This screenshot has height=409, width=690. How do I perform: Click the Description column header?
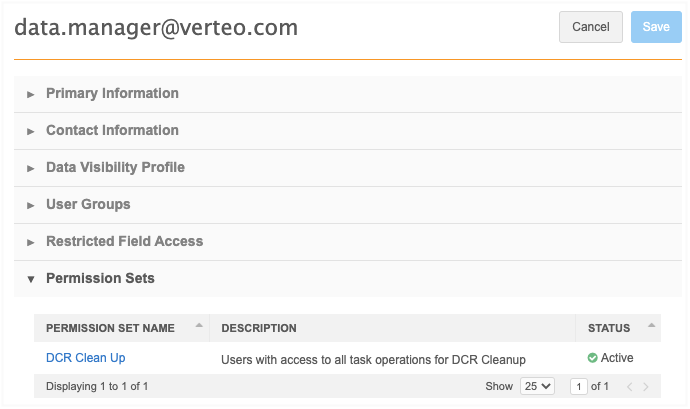(259, 328)
